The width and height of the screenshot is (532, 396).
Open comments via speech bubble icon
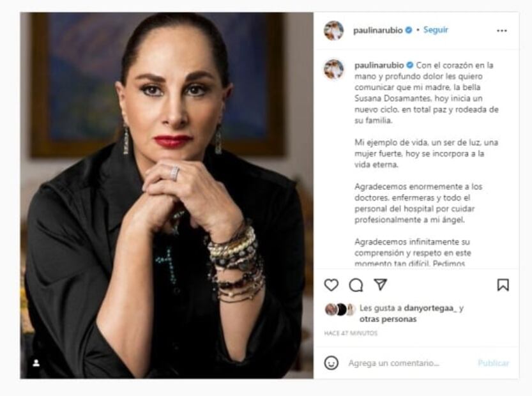pos(356,285)
